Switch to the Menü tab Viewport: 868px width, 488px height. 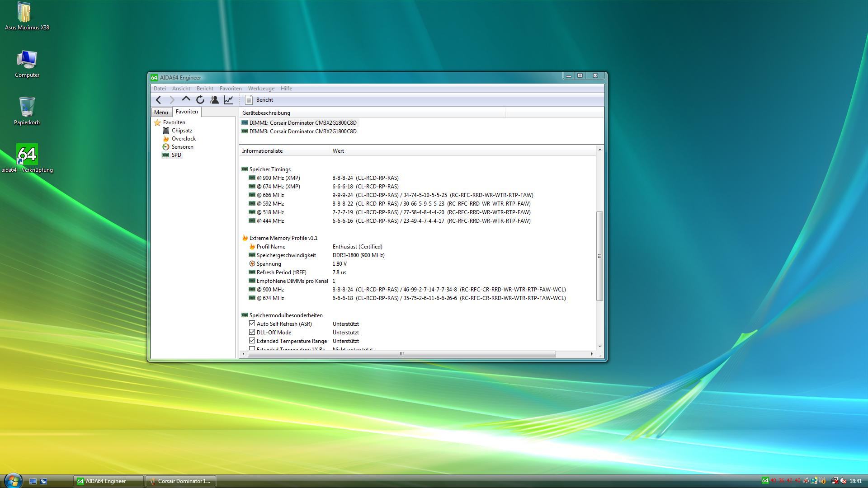click(x=161, y=113)
